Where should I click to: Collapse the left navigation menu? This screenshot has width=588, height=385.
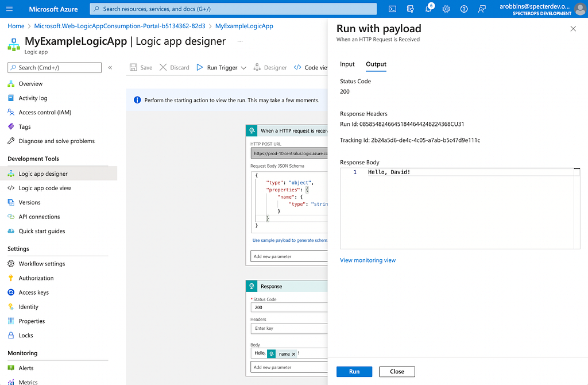tap(110, 68)
